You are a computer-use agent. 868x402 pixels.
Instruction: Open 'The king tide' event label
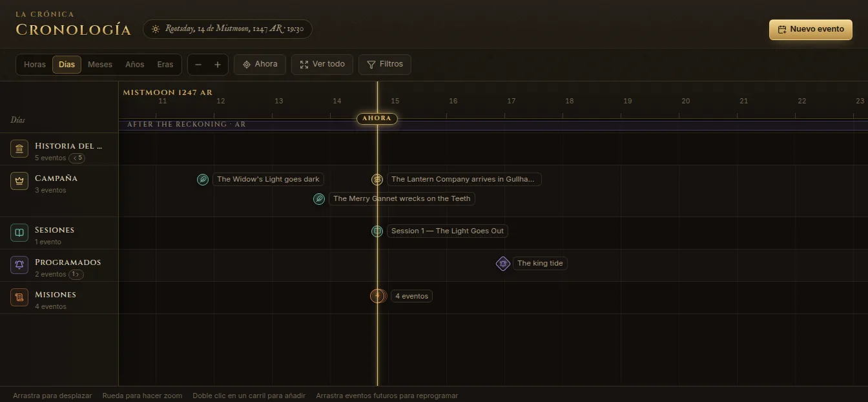pos(540,264)
